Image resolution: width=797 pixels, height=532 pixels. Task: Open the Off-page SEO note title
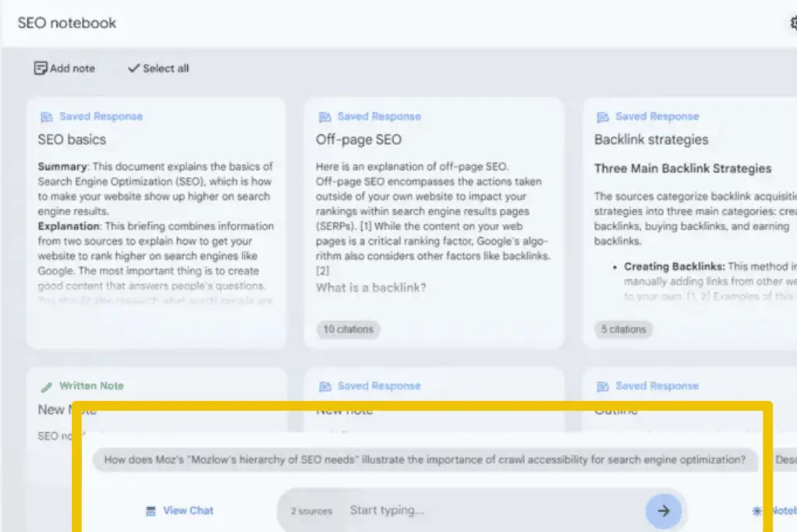tap(358, 140)
